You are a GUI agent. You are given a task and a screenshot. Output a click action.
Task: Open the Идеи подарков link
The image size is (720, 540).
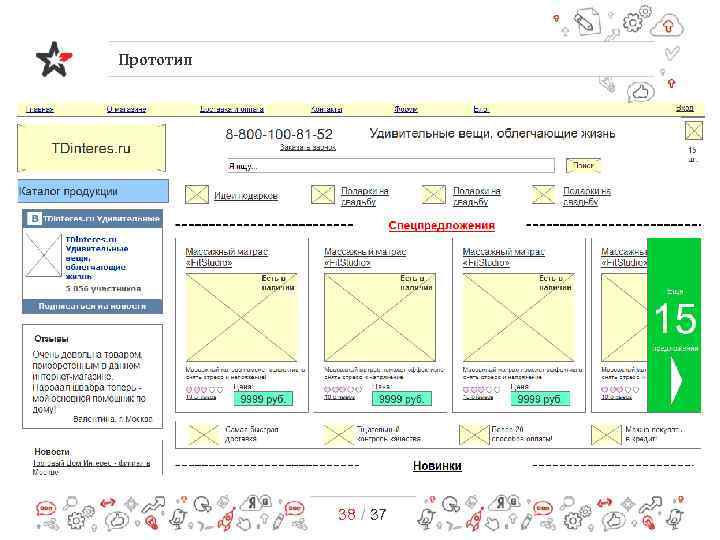click(246, 196)
